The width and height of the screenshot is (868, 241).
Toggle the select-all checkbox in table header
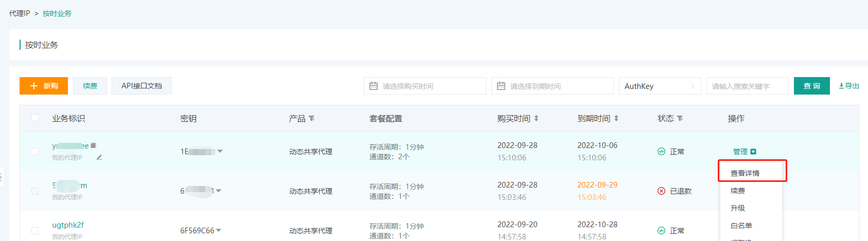(35, 118)
